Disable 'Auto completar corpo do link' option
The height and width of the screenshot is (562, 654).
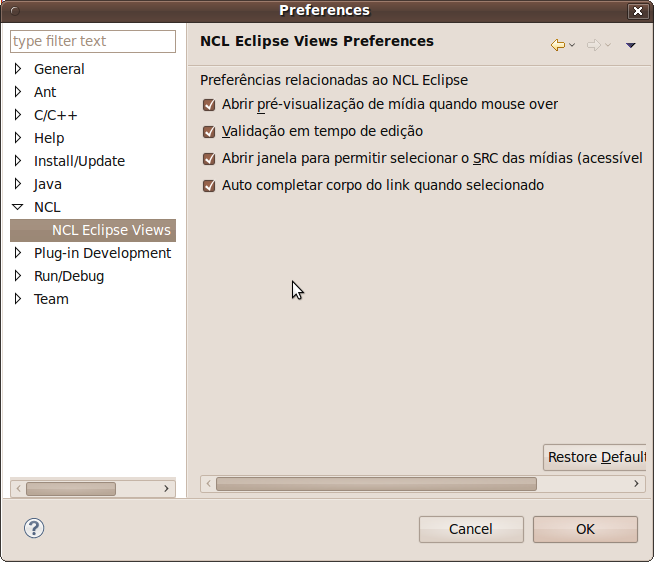point(209,186)
